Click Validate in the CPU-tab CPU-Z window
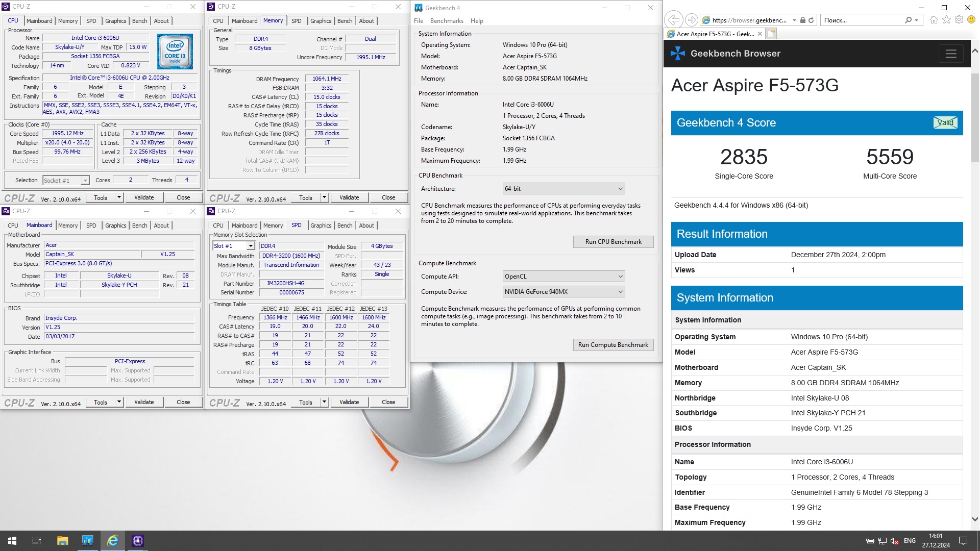980x551 pixels. (x=144, y=197)
